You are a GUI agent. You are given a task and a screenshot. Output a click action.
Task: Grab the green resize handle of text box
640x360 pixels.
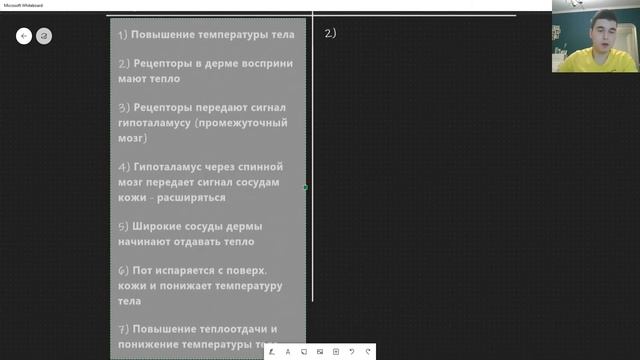tap(306, 187)
